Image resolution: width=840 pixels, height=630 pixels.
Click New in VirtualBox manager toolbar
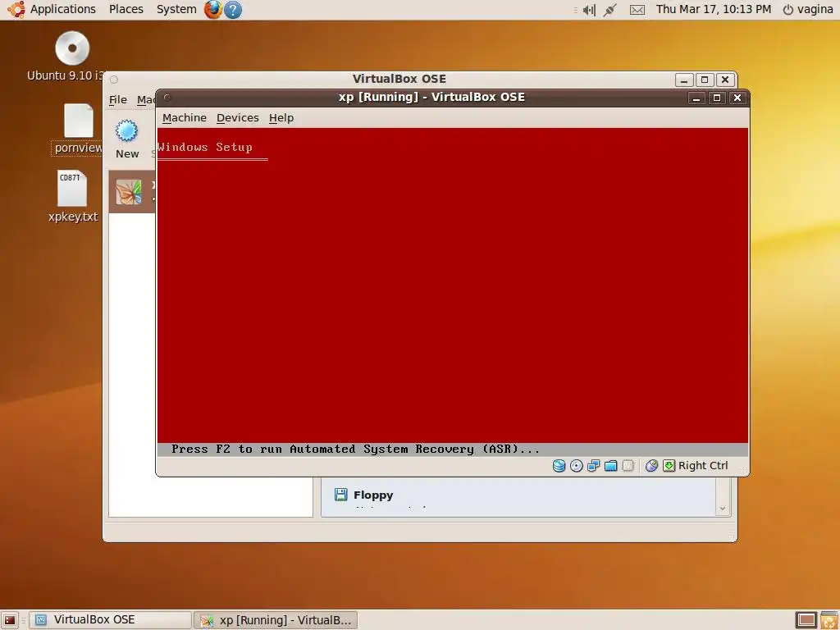127,139
